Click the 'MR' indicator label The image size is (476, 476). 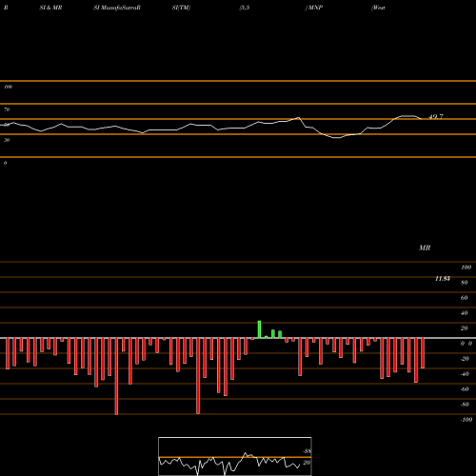click(425, 248)
